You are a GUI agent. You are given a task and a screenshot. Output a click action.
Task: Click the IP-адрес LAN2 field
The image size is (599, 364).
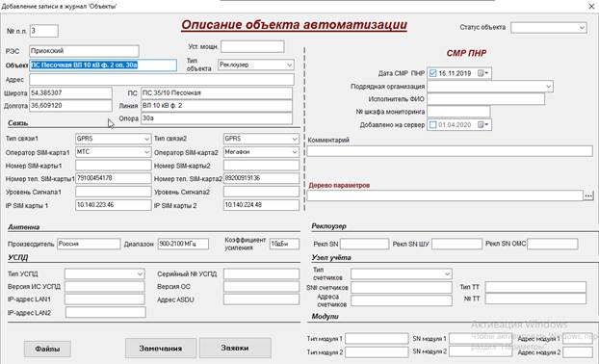(105, 312)
